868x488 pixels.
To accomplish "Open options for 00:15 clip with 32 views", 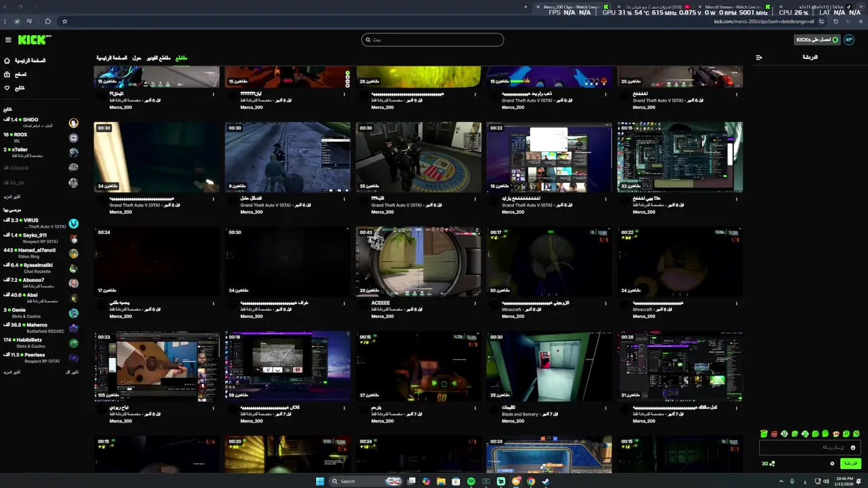I will [736, 199].
